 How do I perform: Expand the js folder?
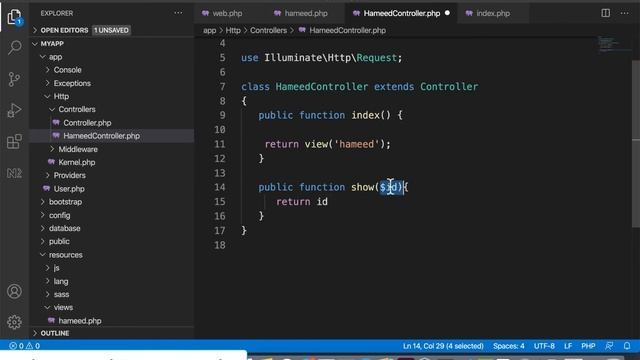click(x=57, y=268)
